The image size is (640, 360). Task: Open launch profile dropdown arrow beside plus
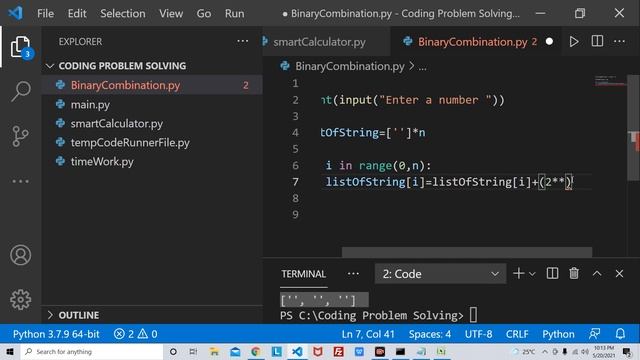(532, 274)
